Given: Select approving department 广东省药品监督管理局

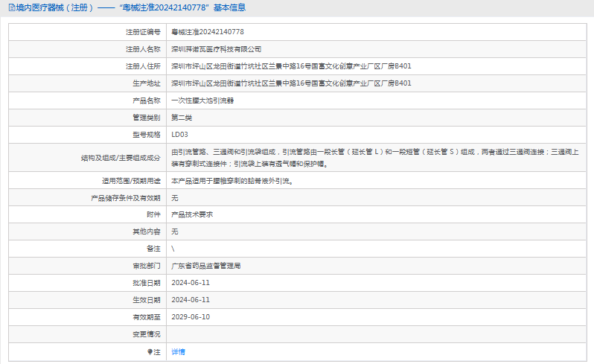Looking at the screenshot, I should tap(205, 266).
